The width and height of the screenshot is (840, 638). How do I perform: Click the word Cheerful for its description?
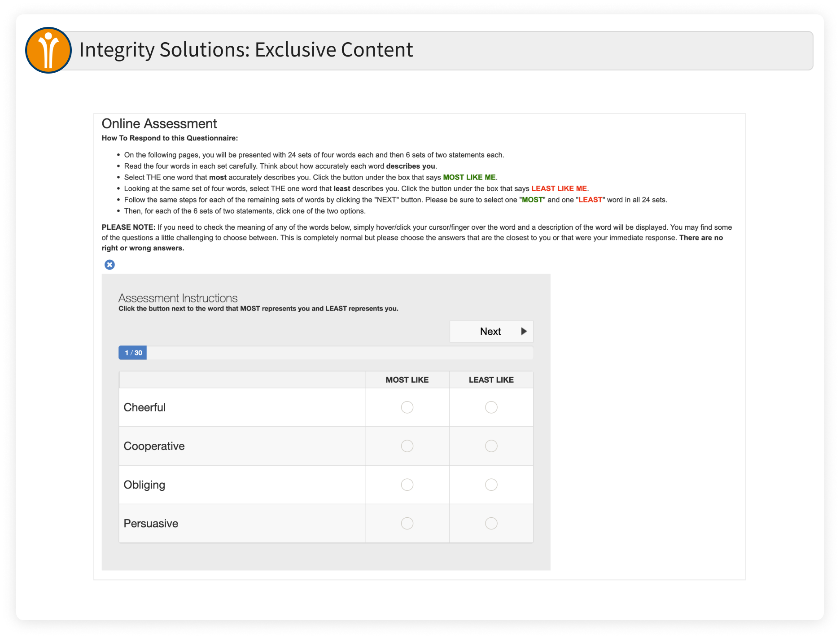144,407
